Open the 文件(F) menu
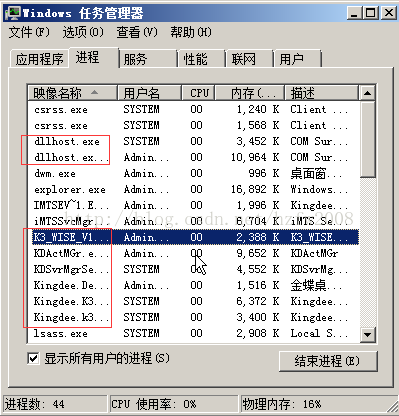399x416 pixels. 29,32
